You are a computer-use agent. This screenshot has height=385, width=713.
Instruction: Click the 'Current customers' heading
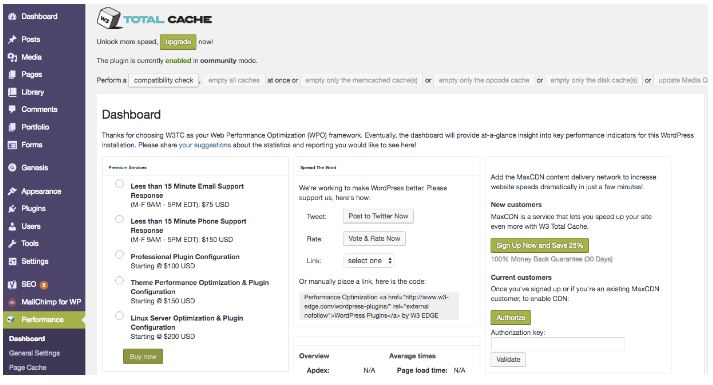pos(521,277)
